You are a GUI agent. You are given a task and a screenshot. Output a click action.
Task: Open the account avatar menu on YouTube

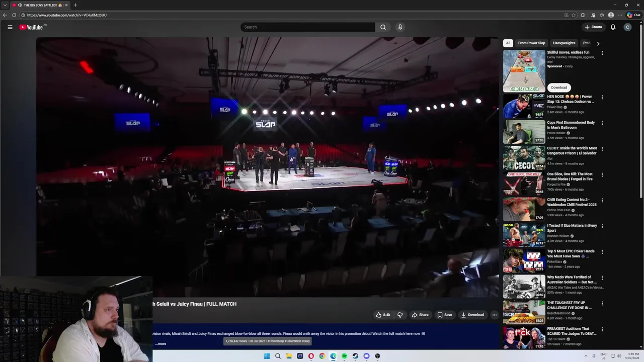(627, 27)
